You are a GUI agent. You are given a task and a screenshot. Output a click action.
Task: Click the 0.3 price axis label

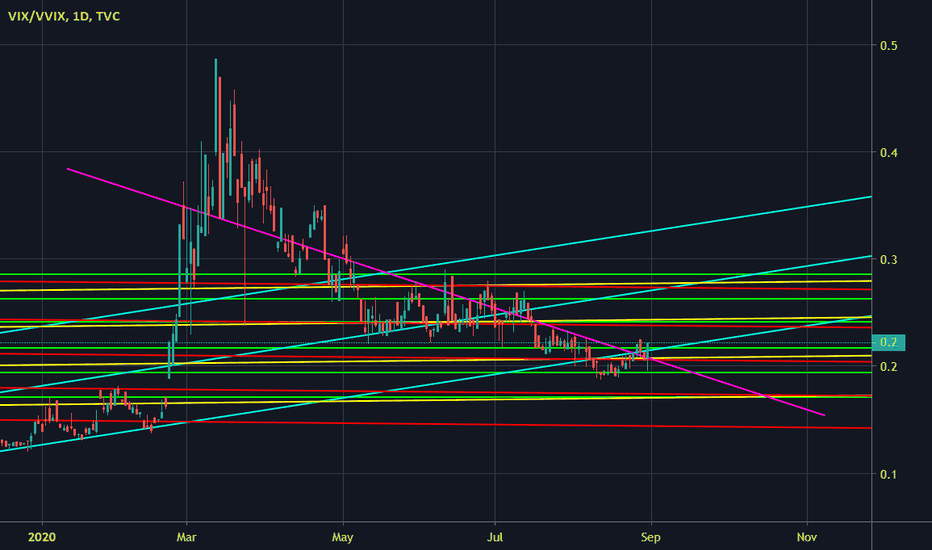(889, 260)
